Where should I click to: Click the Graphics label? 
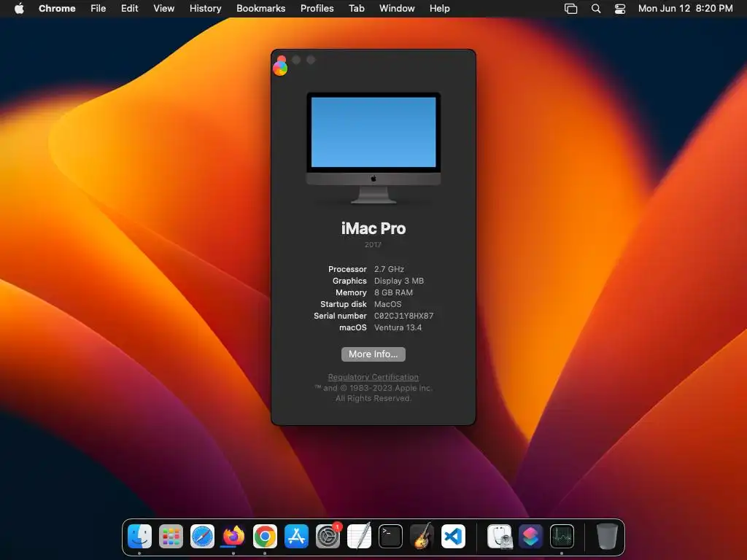[349, 281]
